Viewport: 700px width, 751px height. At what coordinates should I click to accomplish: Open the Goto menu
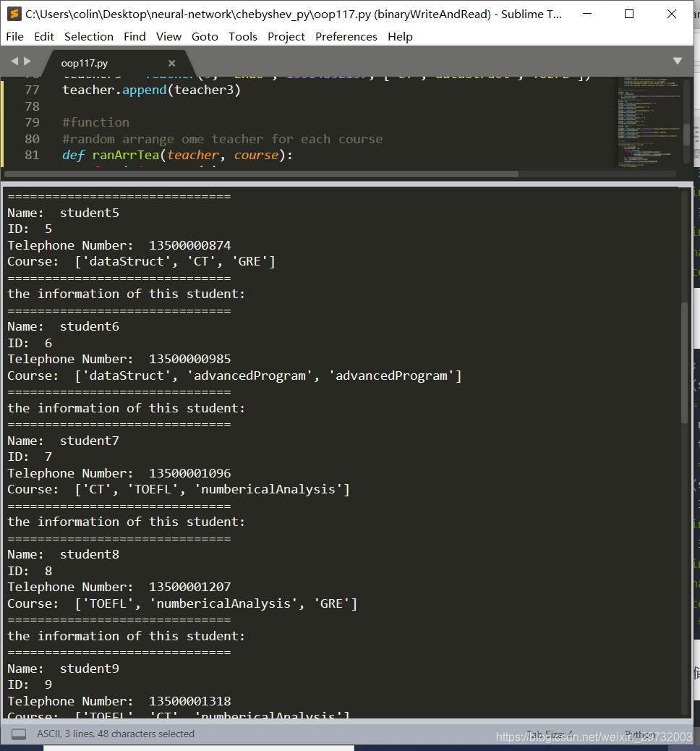[205, 36]
